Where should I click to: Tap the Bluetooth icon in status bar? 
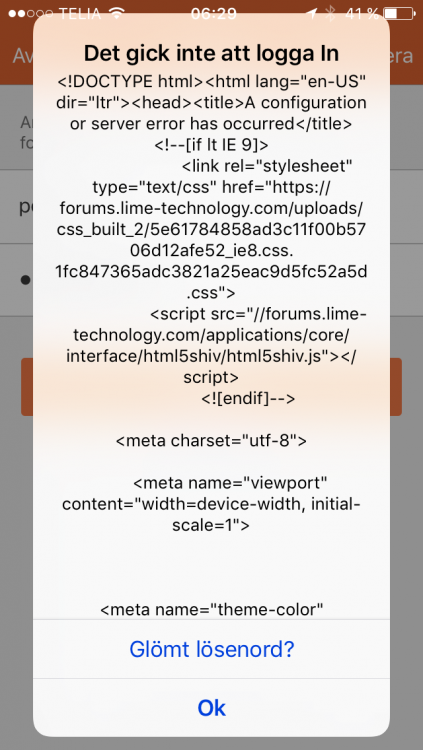tap(330, 13)
